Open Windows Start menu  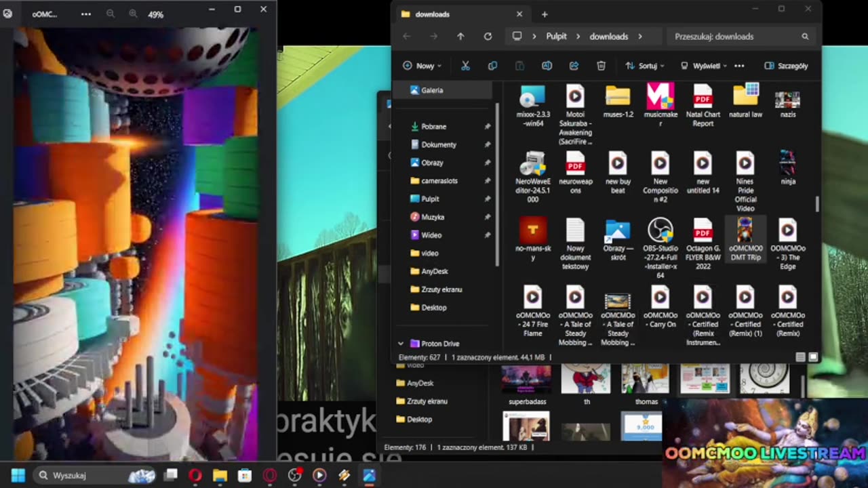pyautogui.click(x=18, y=476)
